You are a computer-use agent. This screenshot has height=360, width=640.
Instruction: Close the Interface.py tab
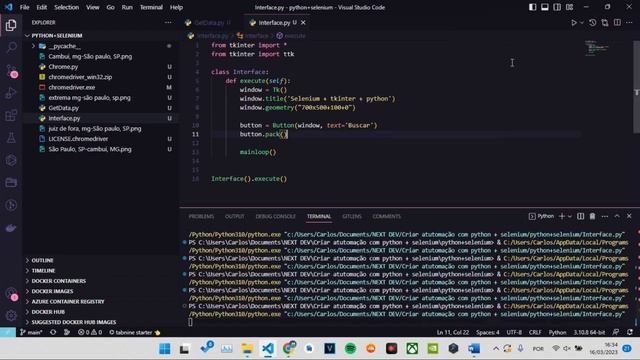click(303, 23)
